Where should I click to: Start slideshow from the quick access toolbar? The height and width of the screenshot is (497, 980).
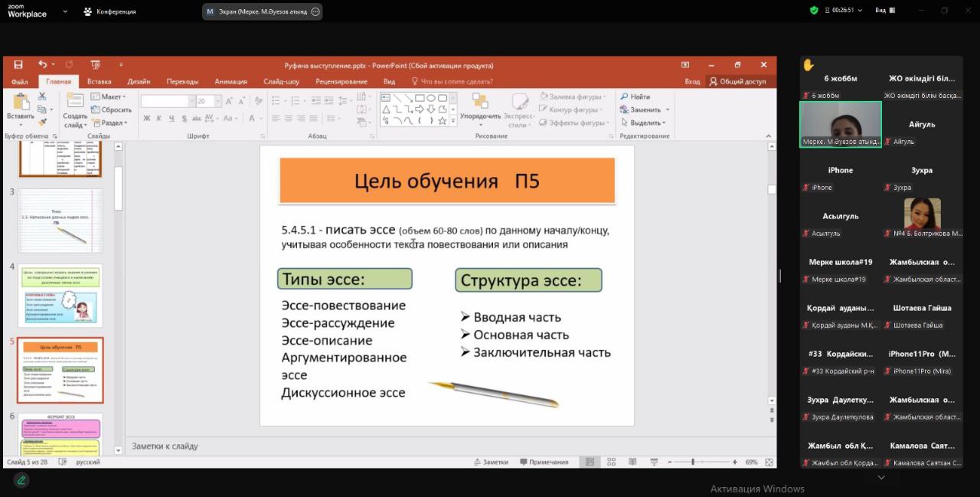(x=96, y=65)
